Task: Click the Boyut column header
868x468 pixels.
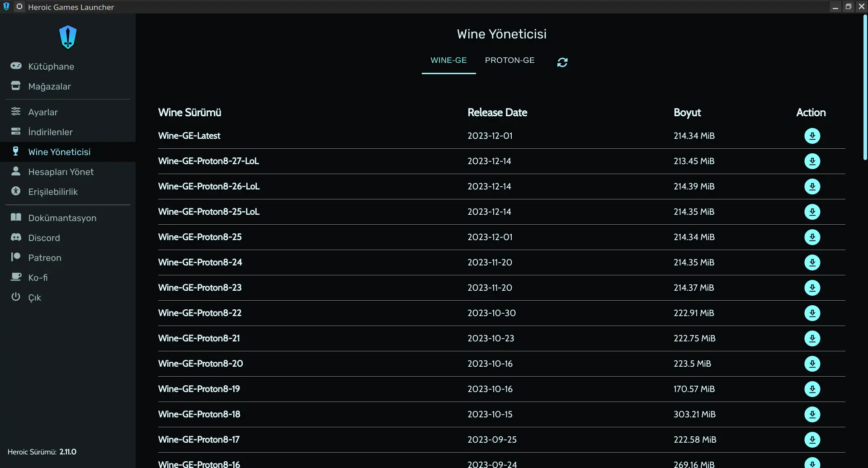Action: click(x=687, y=113)
